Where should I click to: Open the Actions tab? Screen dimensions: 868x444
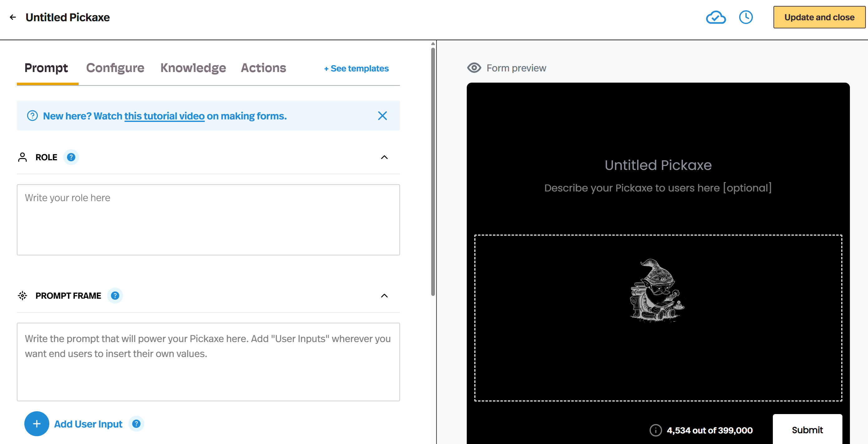(x=263, y=68)
